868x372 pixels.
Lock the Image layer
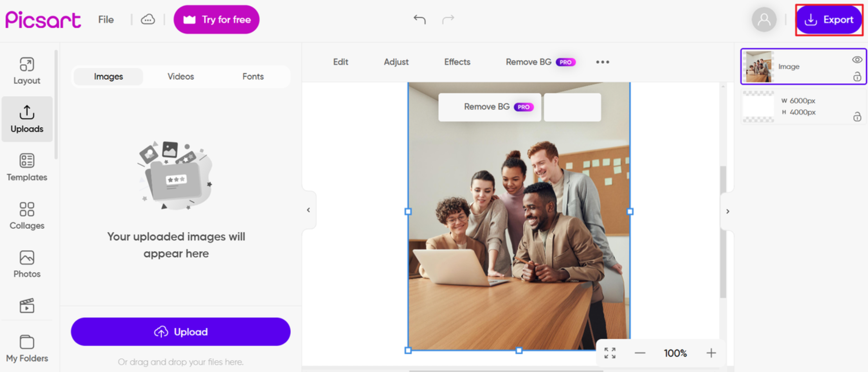(x=857, y=77)
